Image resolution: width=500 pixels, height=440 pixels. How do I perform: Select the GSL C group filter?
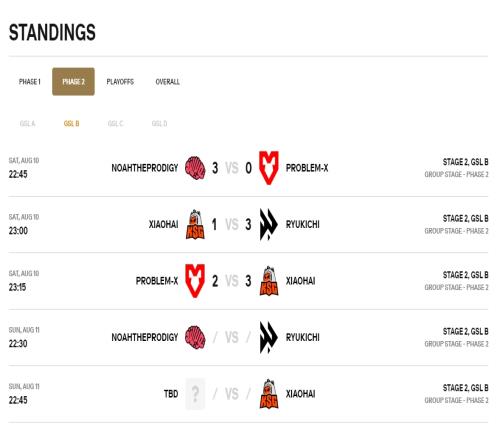click(x=115, y=124)
